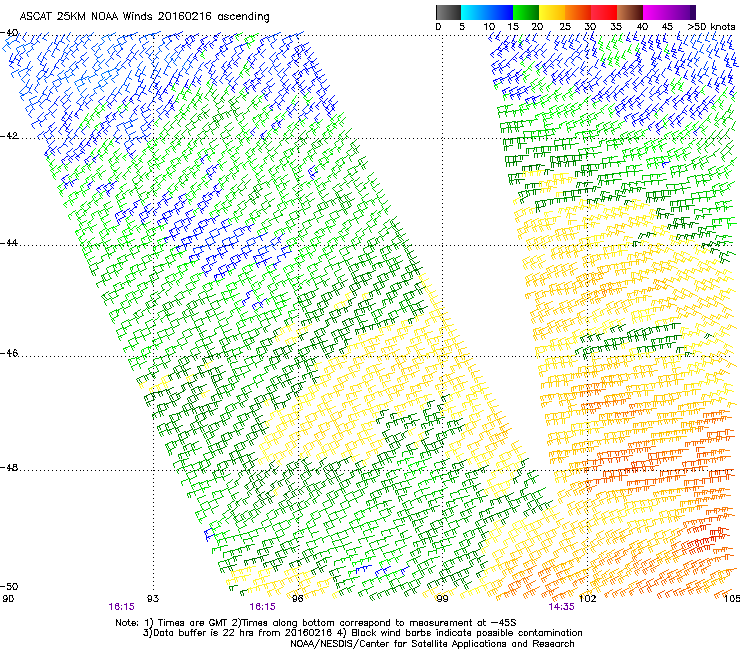740x650 pixels.
Task: Click the '>50 knots' legend label
Action: tap(711, 27)
